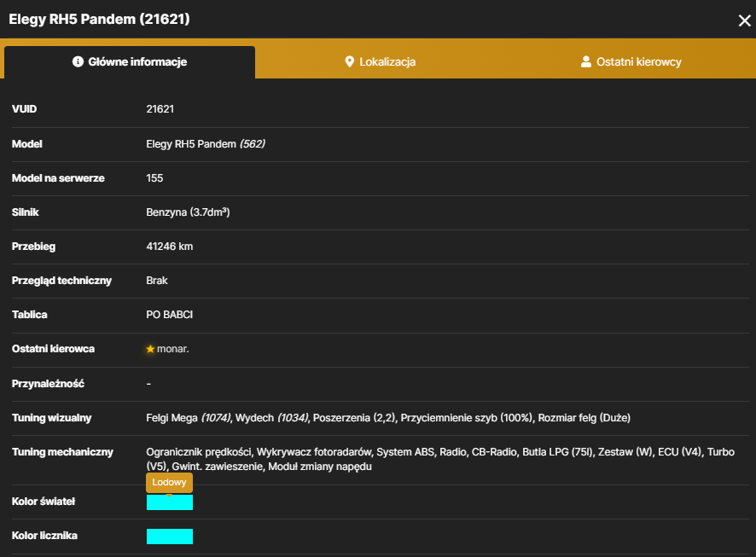
Task: Click the Benzyna engine value
Action: (188, 212)
